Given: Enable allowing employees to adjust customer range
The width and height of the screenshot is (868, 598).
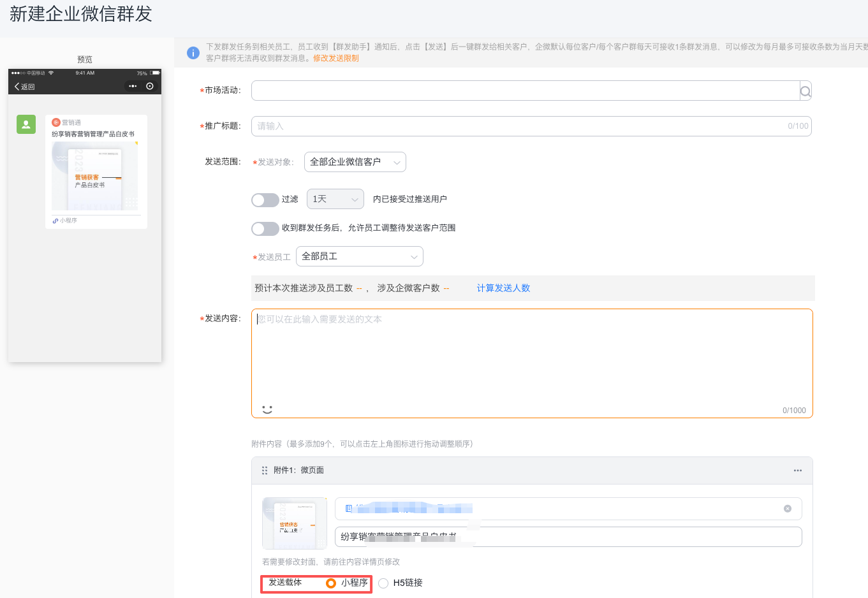Looking at the screenshot, I should [265, 229].
